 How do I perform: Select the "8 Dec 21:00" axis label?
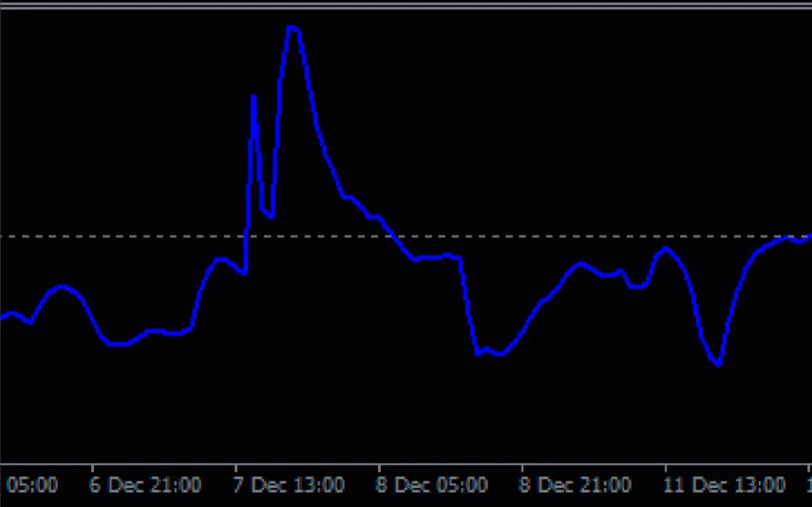(576, 485)
